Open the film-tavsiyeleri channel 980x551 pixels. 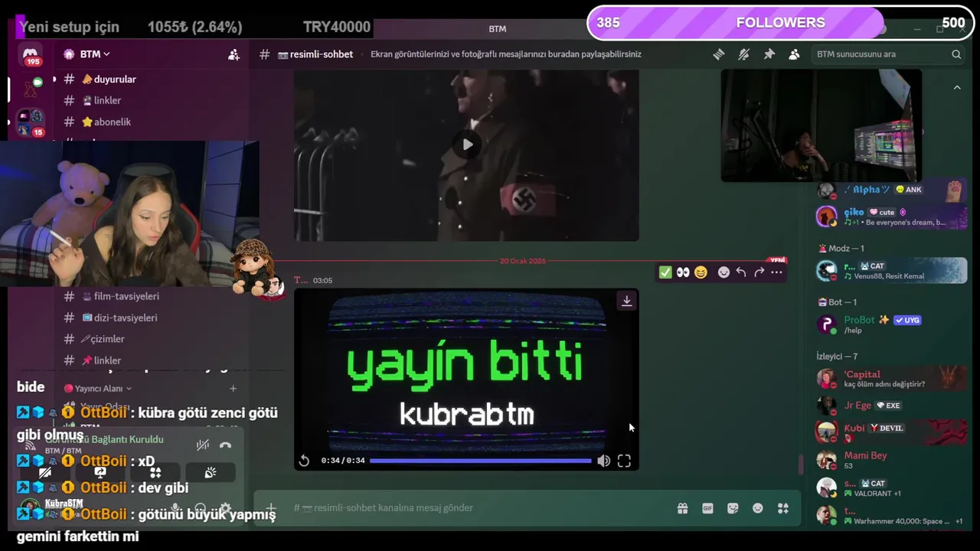click(120, 296)
